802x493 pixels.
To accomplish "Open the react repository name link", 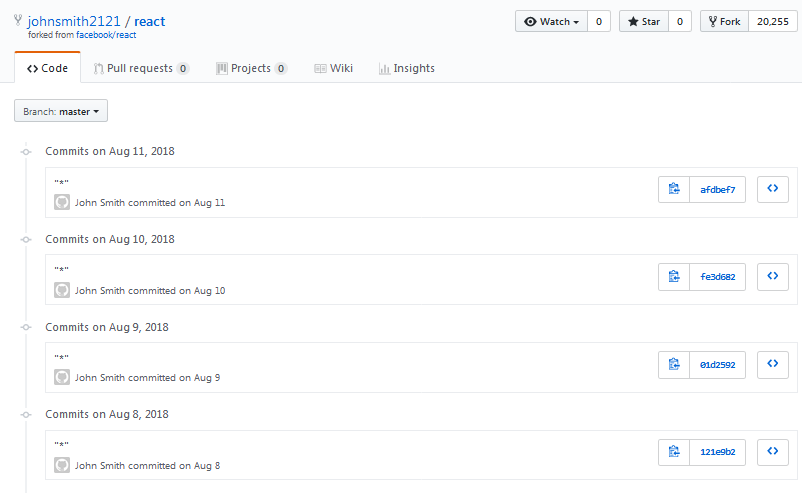I will pyautogui.click(x=149, y=21).
